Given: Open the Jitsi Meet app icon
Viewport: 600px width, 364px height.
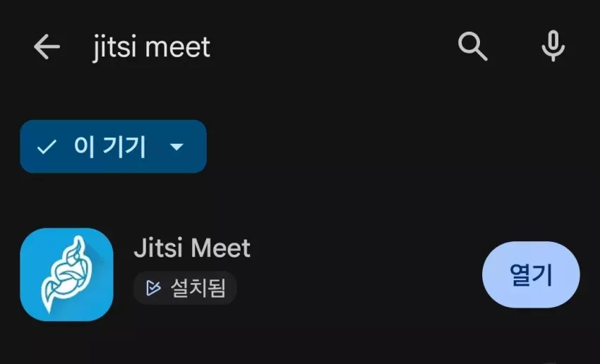Looking at the screenshot, I should click(66, 274).
